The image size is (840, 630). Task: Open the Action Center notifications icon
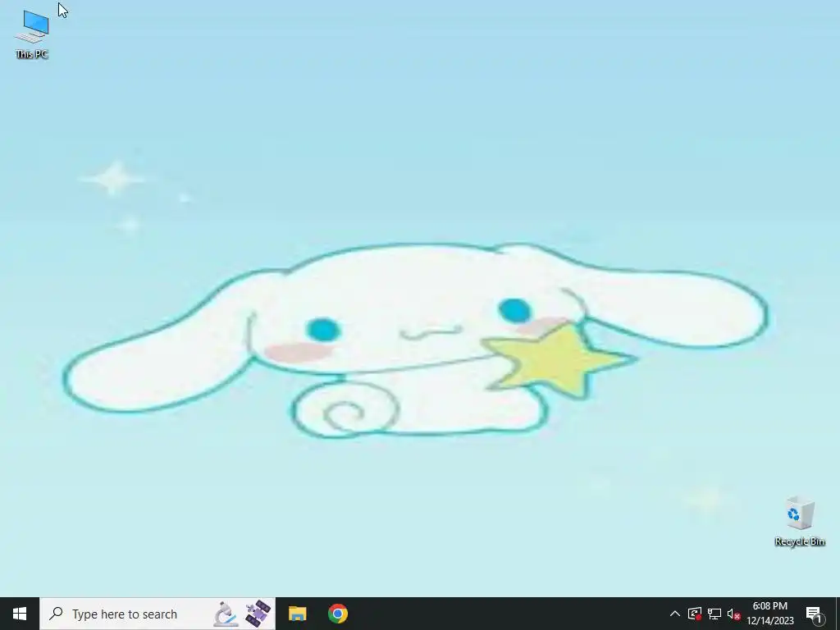click(x=814, y=614)
